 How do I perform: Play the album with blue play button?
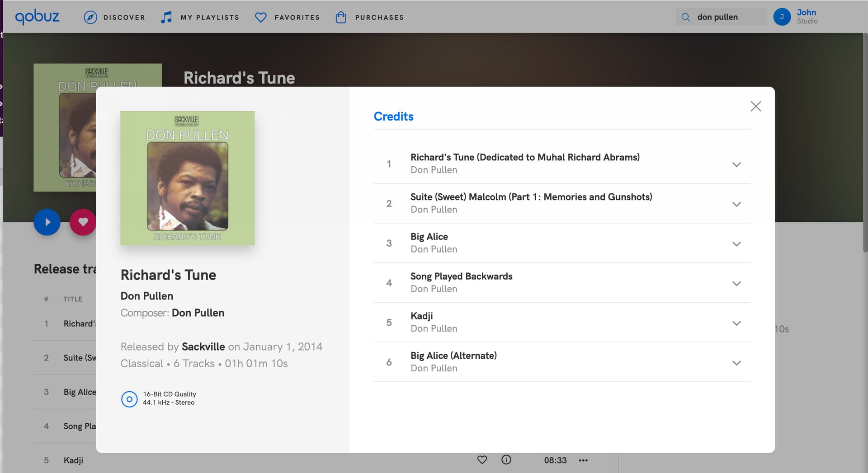click(x=47, y=222)
